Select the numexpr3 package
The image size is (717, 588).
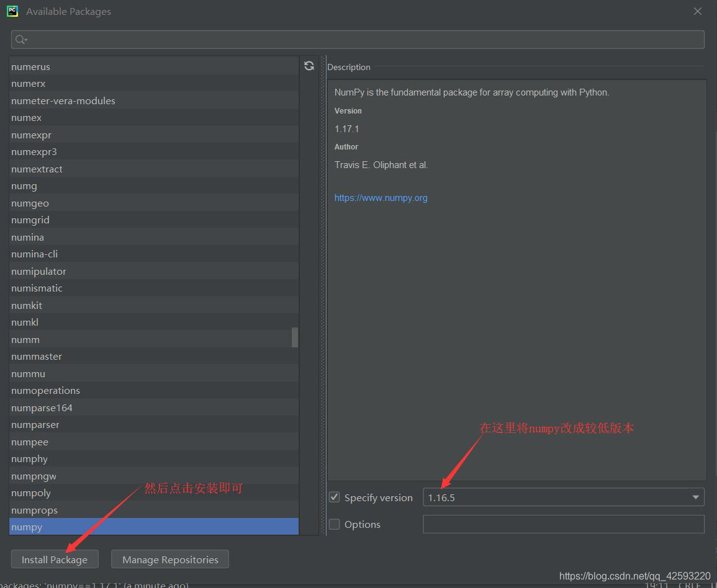click(154, 152)
